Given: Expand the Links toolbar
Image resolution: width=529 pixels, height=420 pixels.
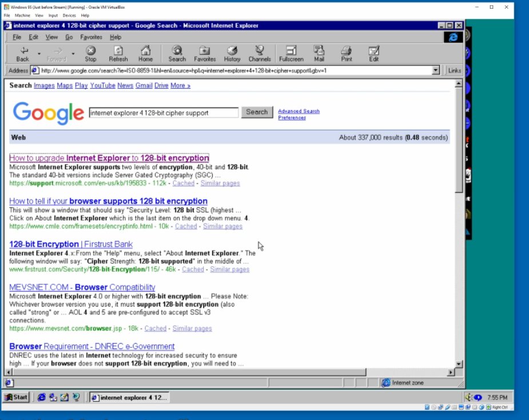Looking at the screenshot, I should pyautogui.click(x=454, y=70).
